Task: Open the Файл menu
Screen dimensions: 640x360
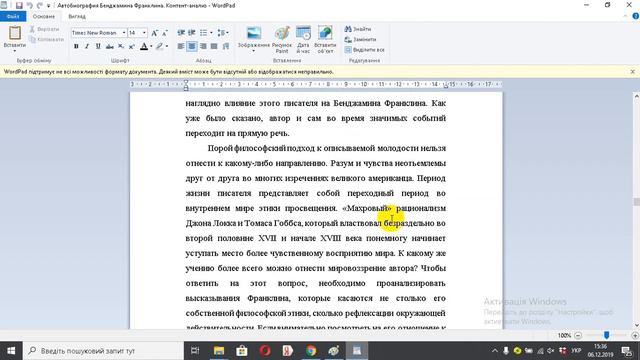Action: tap(13, 16)
